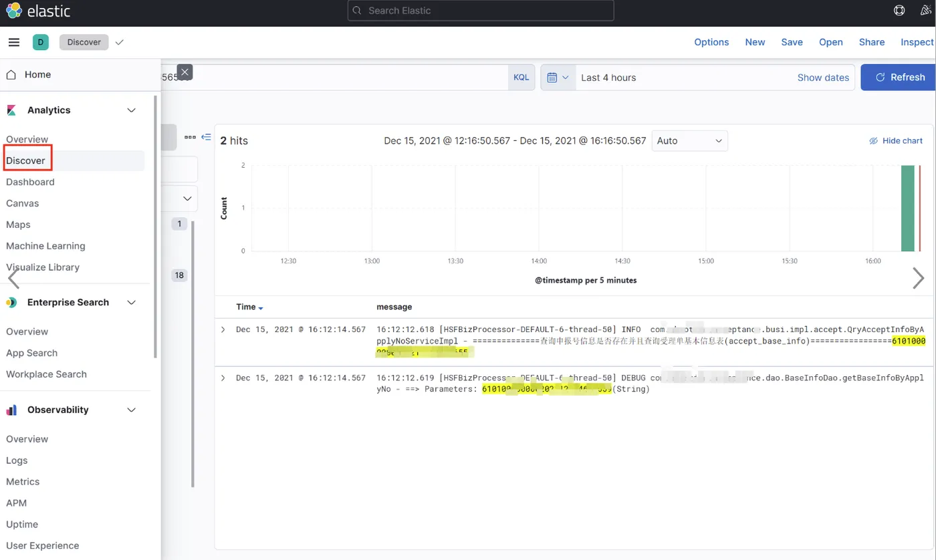
Task: Close the navigation flyout with X
Action: 185,72
